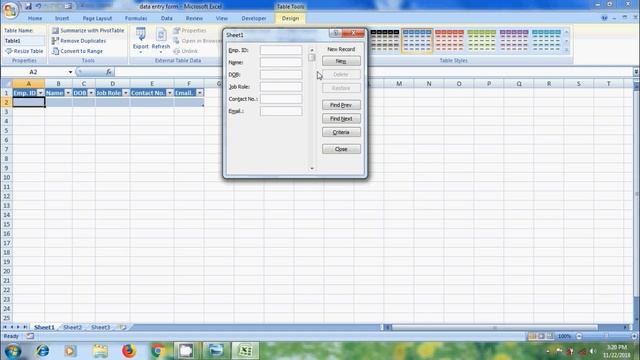Click the insert worksheet tab icon
Image resolution: width=640 pixels, height=360 pixels.
point(122,327)
